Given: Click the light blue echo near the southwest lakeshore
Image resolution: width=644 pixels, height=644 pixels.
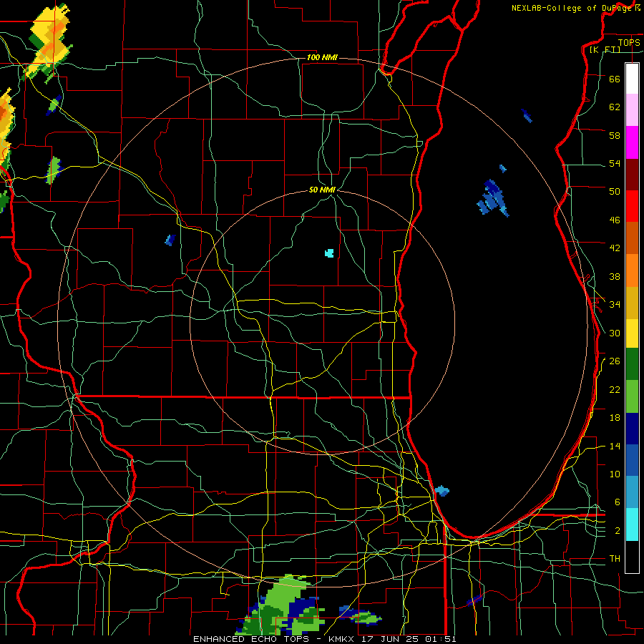Looking at the screenshot, I should (x=442, y=491).
